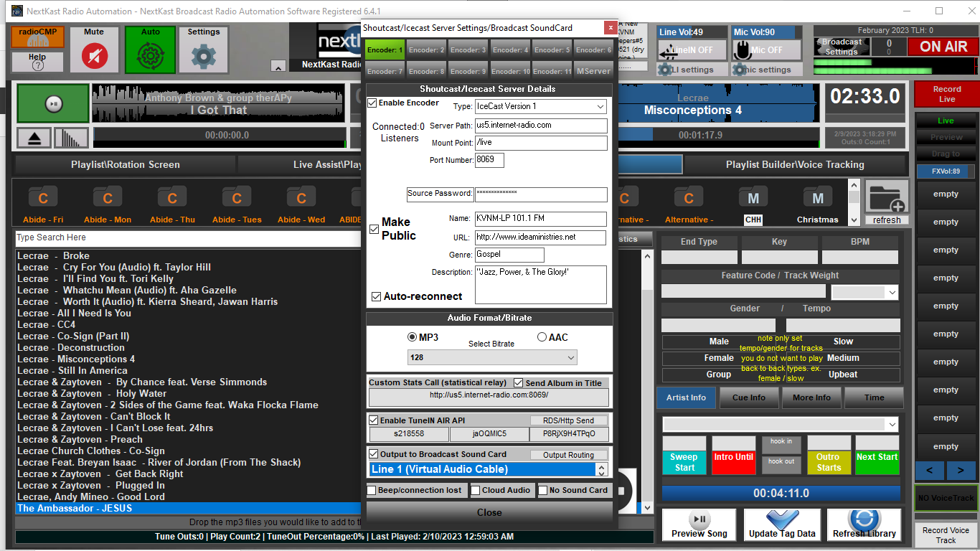
Task: Select the AAC audio format
Action: 542,337
